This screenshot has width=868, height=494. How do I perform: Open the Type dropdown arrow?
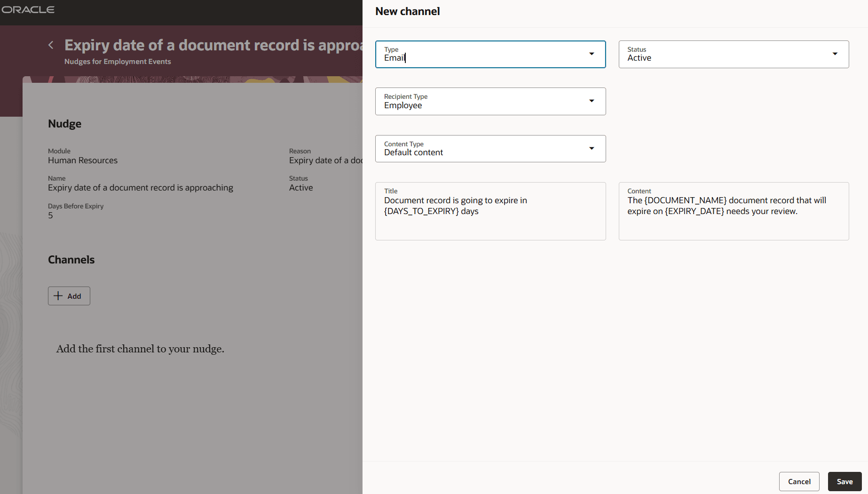(x=592, y=54)
